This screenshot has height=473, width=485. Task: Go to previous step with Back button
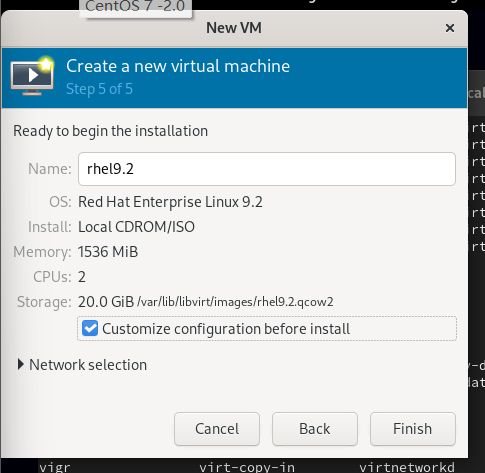(x=315, y=429)
